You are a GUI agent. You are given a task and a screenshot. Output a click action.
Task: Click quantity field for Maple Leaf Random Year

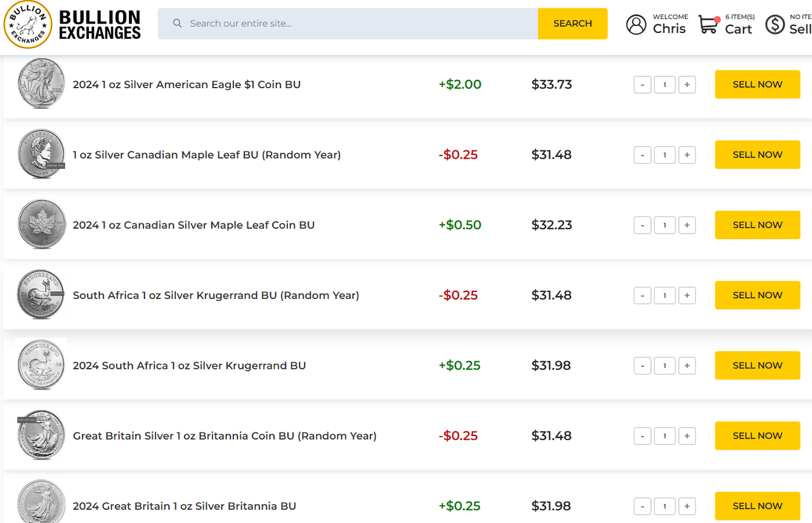coord(665,155)
